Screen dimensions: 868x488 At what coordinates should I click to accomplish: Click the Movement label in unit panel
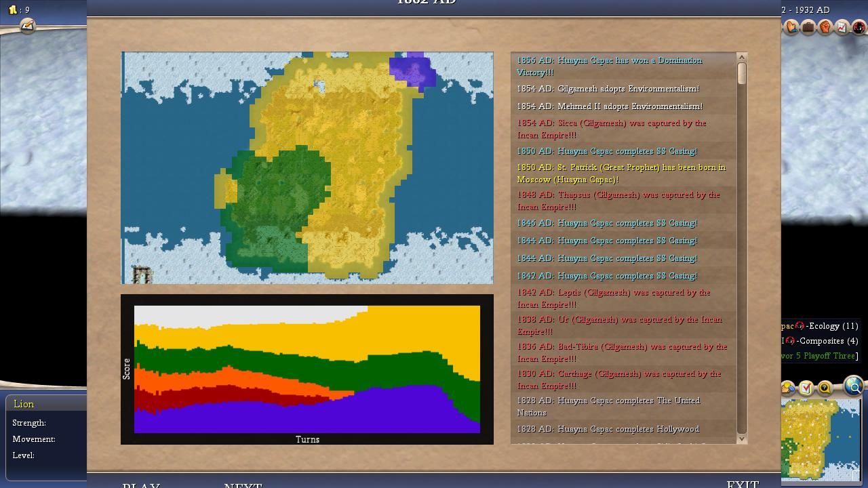point(34,439)
